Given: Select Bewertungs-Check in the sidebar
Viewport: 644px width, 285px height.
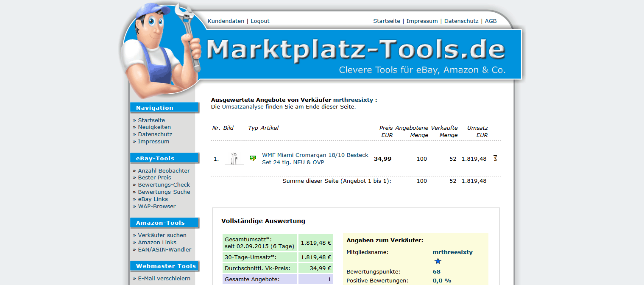Looking at the screenshot, I should click(164, 184).
